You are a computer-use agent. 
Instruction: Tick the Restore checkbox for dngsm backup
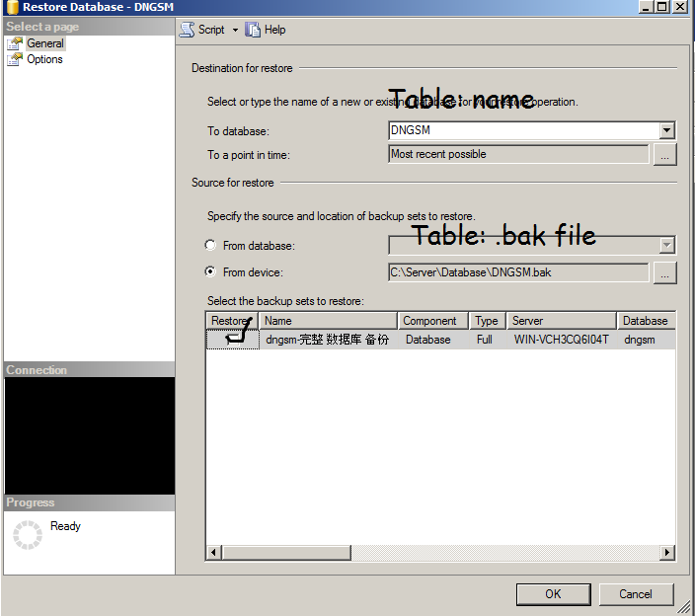point(233,340)
